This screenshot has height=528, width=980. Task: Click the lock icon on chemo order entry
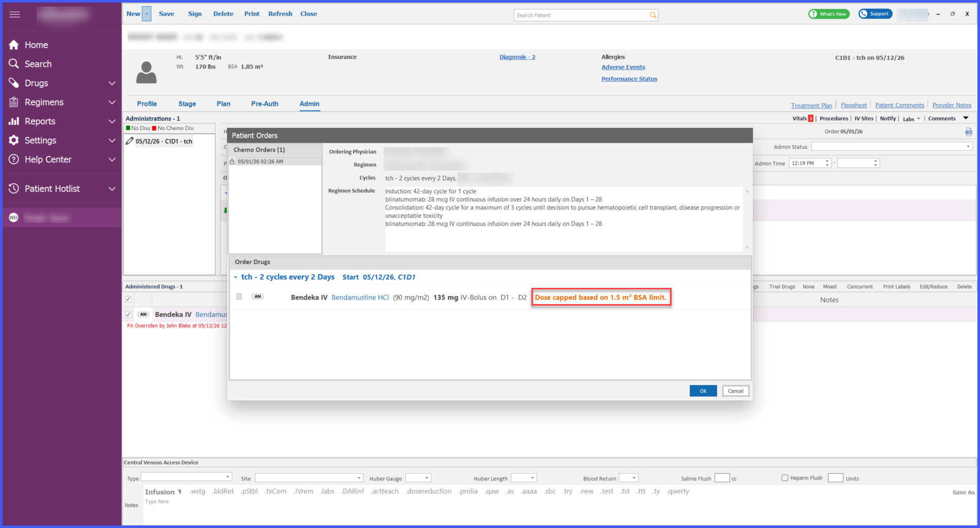232,161
